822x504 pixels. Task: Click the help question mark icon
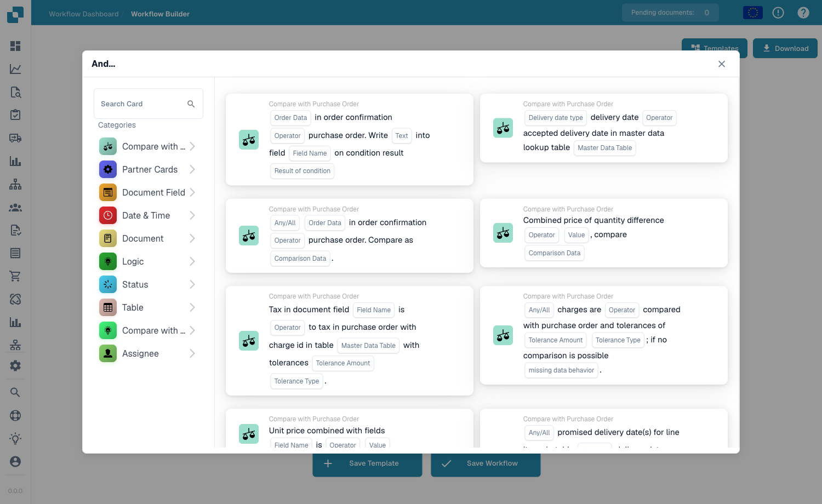803,13
